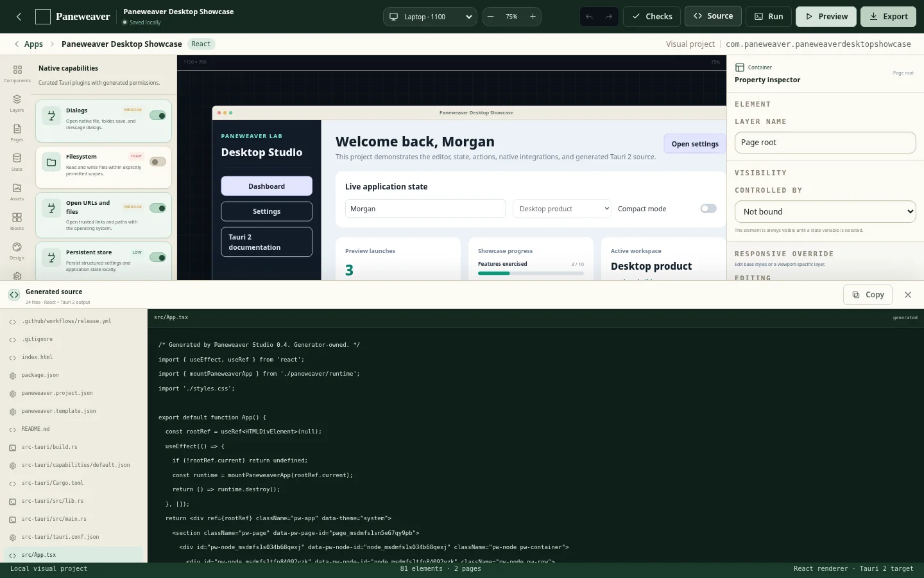The height and width of the screenshot is (578, 924).
Task: Toggle the Persistent store switch
Action: pos(158,258)
